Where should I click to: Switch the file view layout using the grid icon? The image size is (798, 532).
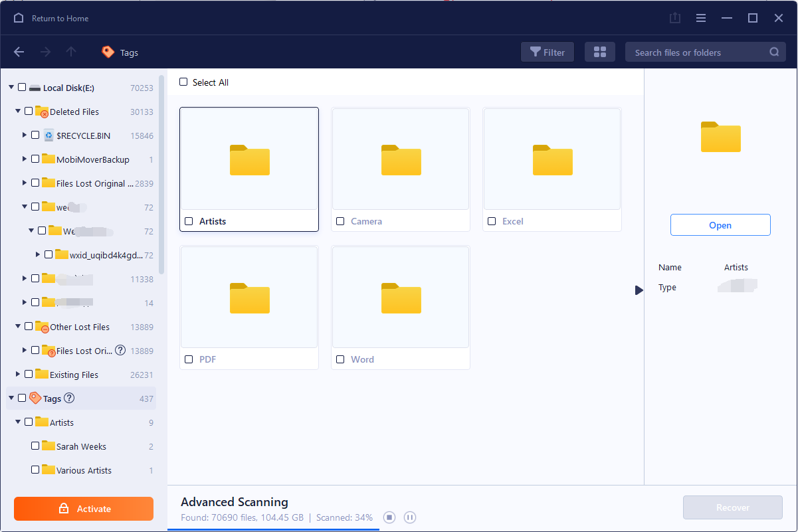(599, 51)
